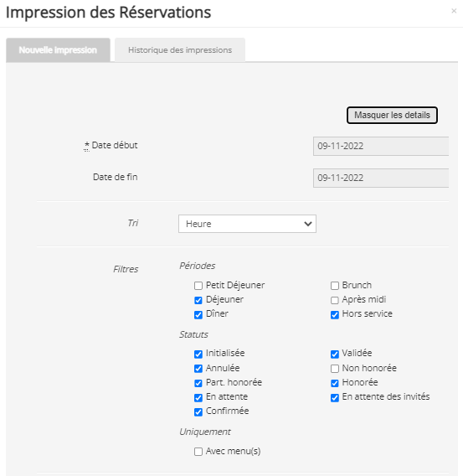Close the Impression des Réservations dialog
Image resolution: width=463 pixels, height=476 pixels.
tap(454, 11)
